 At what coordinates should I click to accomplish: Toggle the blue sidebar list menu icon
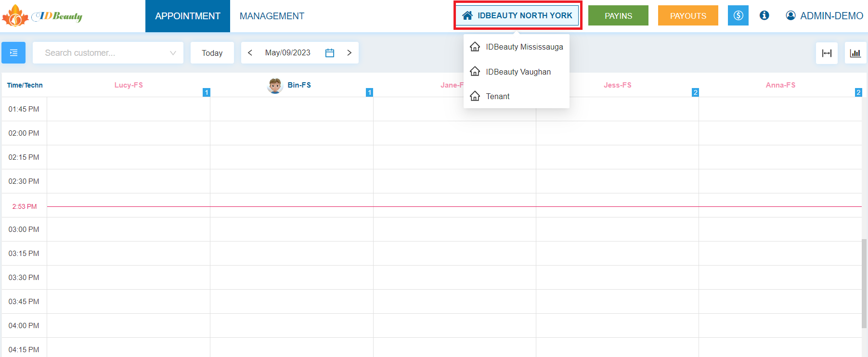(x=13, y=53)
